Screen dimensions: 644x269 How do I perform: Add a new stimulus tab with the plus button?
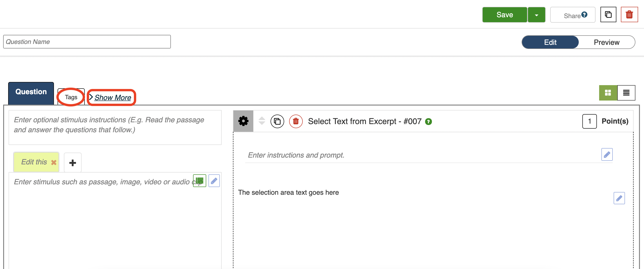point(73,163)
